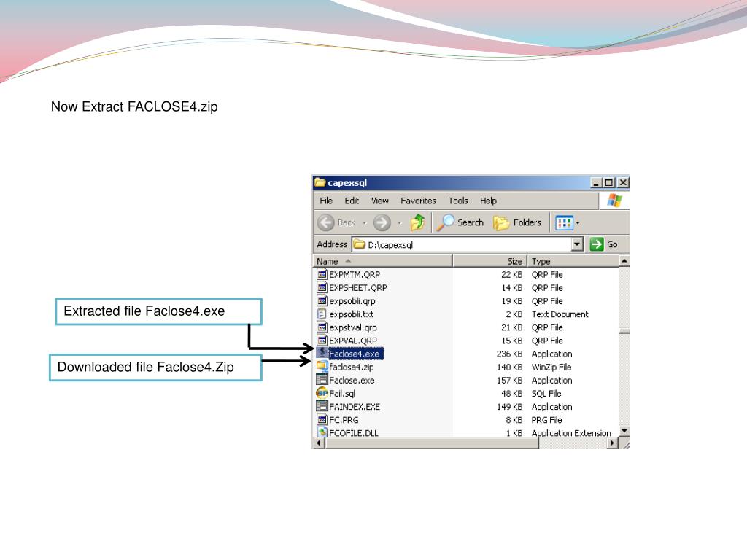Maximize the capexsql window
Screen dimensions: 747x560
pyautogui.click(x=609, y=182)
